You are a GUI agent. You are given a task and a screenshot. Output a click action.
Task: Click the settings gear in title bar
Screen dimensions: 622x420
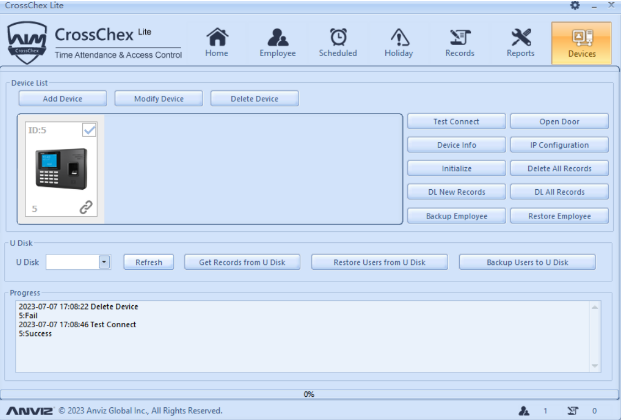click(575, 6)
